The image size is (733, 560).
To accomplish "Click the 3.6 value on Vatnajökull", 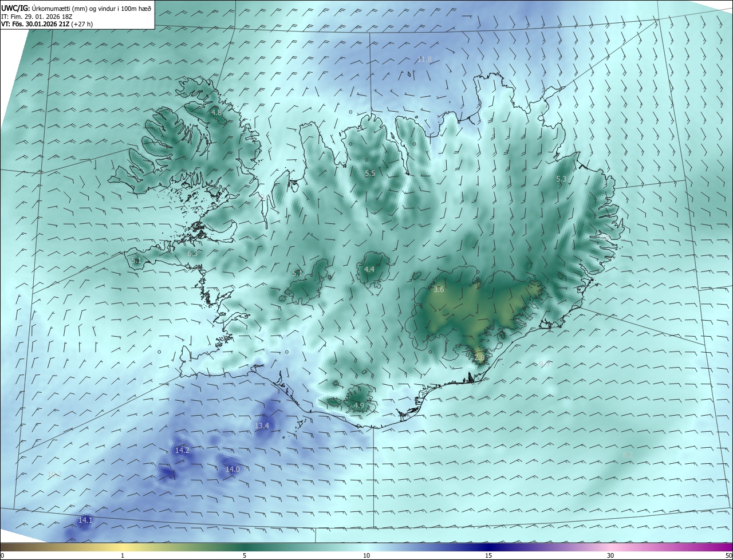I will click(x=439, y=290).
